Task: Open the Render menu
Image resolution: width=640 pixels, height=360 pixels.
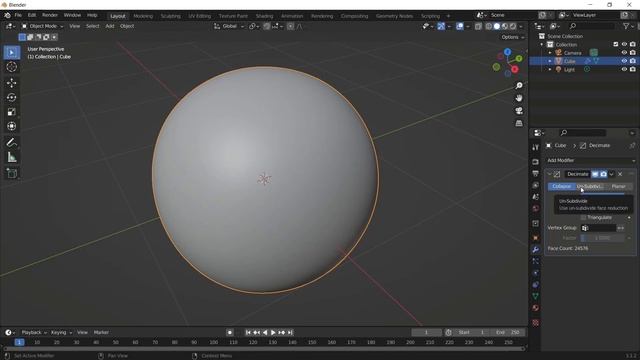Action: pyautogui.click(x=50, y=15)
